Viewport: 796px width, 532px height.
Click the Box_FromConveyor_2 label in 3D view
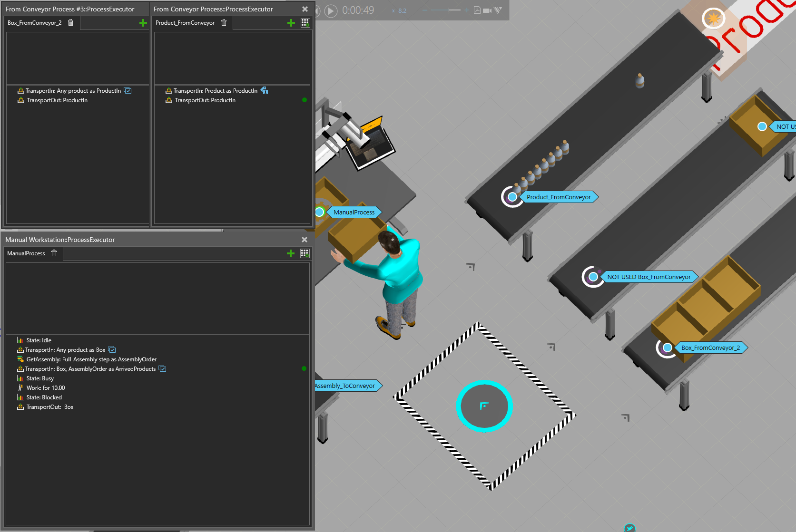(710, 348)
